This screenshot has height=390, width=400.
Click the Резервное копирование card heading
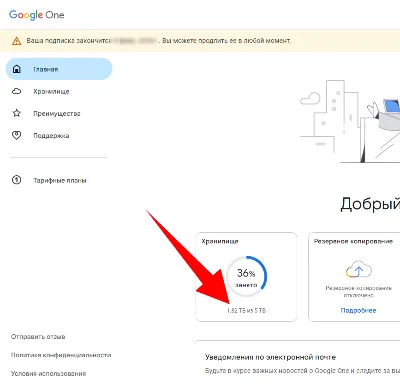pyautogui.click(x=353, y=241)
